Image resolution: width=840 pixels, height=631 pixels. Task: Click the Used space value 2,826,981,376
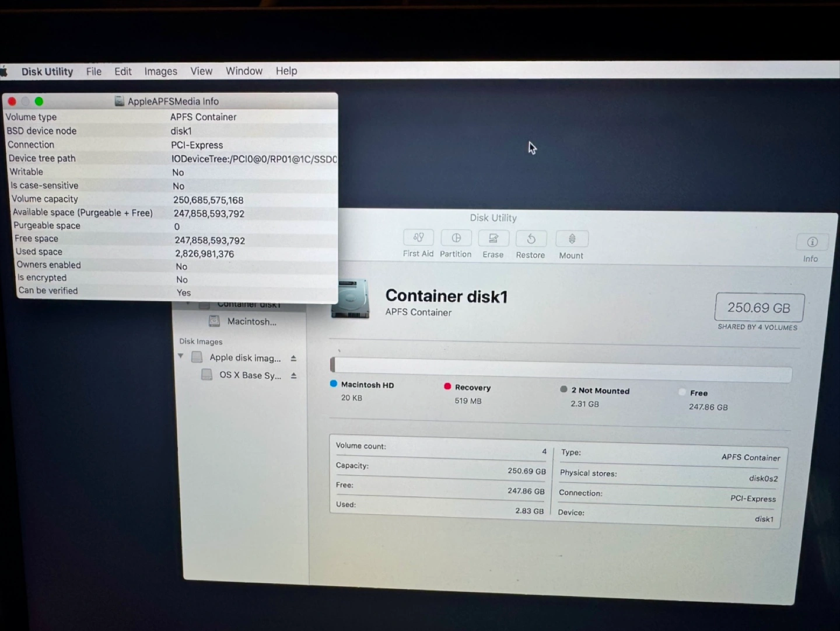(x=205, y=254)
